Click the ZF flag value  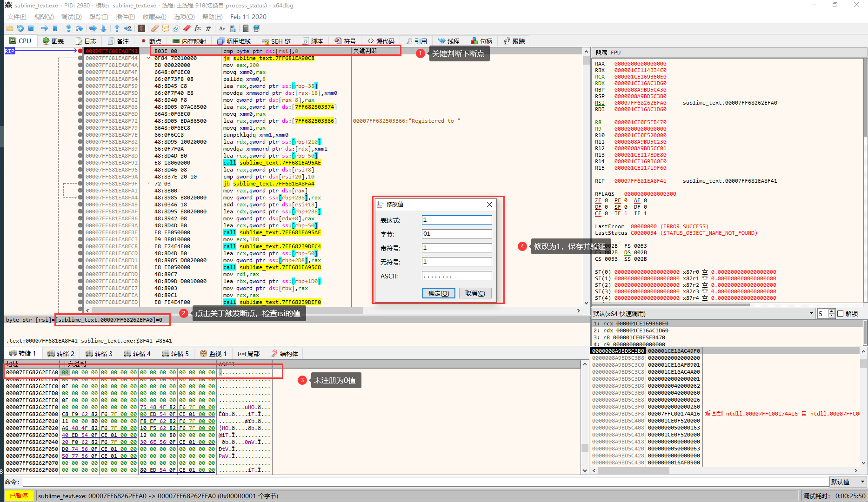(606, 200)
